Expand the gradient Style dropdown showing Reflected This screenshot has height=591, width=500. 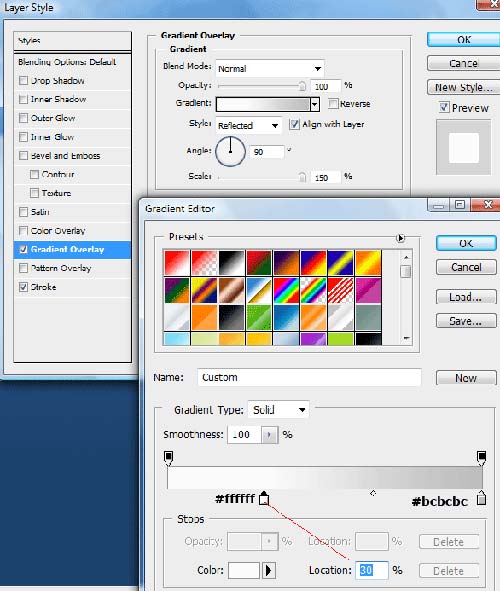249,125
